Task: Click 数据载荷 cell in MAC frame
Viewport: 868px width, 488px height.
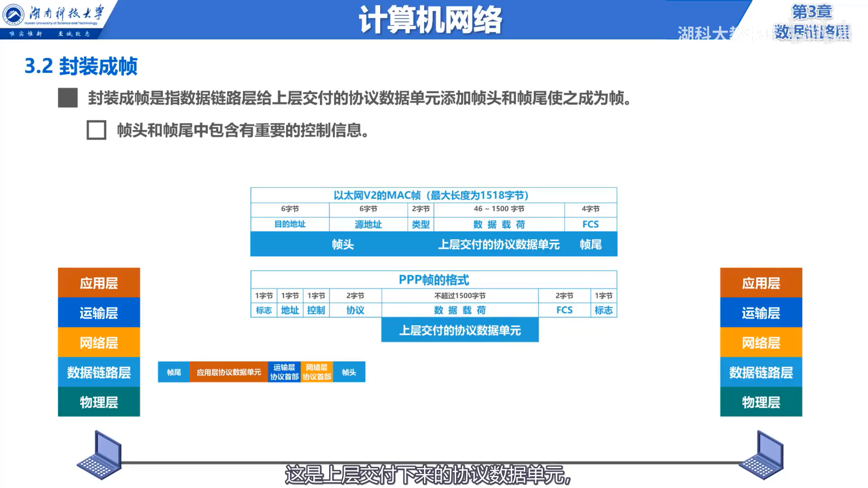Action: click(499, 224)
